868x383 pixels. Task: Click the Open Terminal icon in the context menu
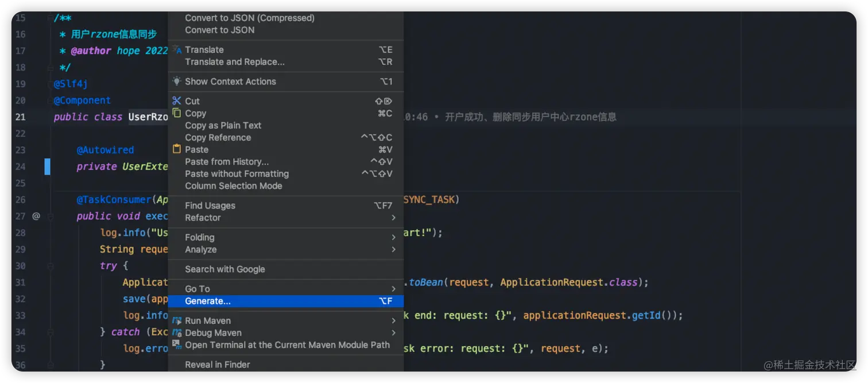tap(177, 345)
